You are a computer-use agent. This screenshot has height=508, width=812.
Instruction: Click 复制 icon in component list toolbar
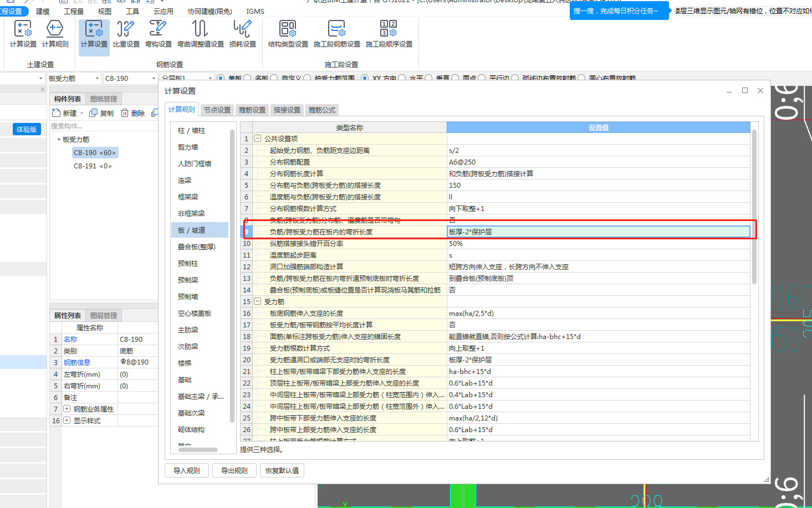(x=94, y=113)
